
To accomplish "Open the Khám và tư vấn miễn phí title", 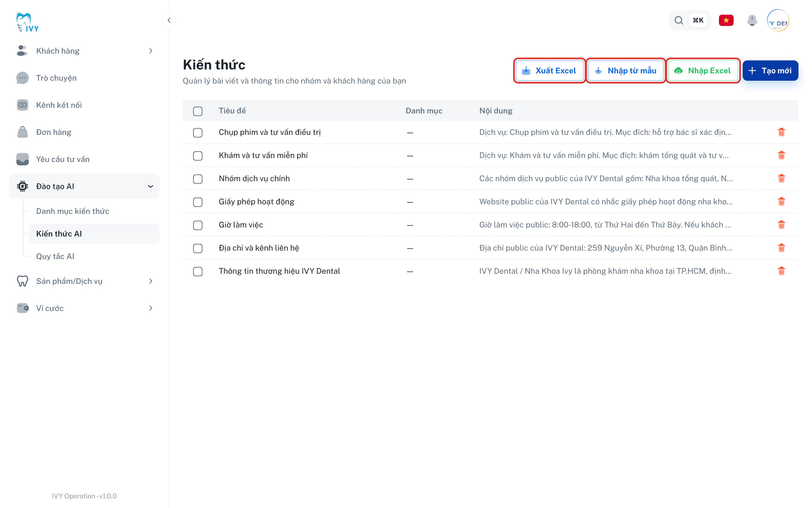I will (x=263, y=155).
